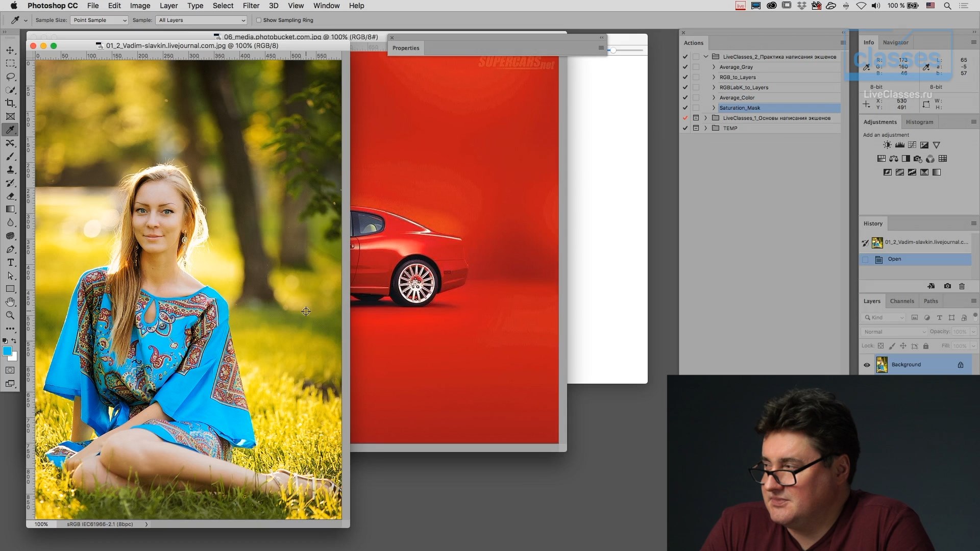Switch to the Channels tab
Viewport: 980px width, 551px height.
coord(902,301)
